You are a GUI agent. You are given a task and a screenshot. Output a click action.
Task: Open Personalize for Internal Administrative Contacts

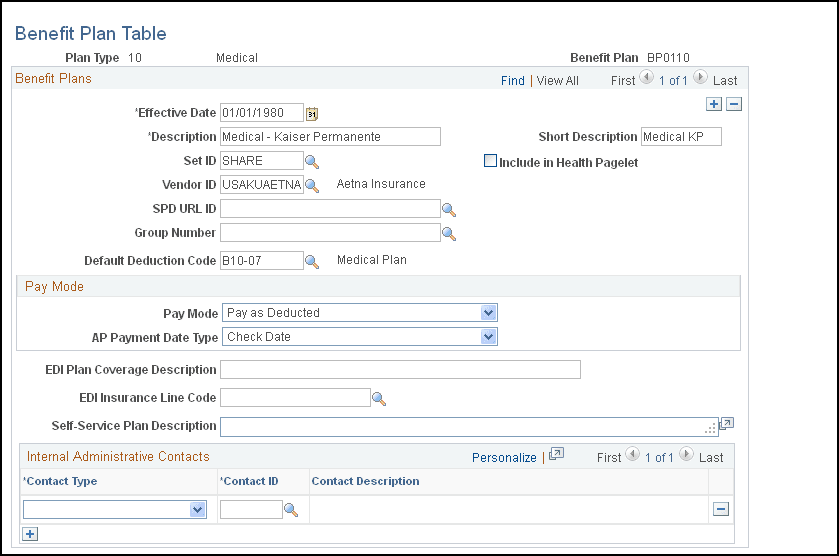point(504,458)
